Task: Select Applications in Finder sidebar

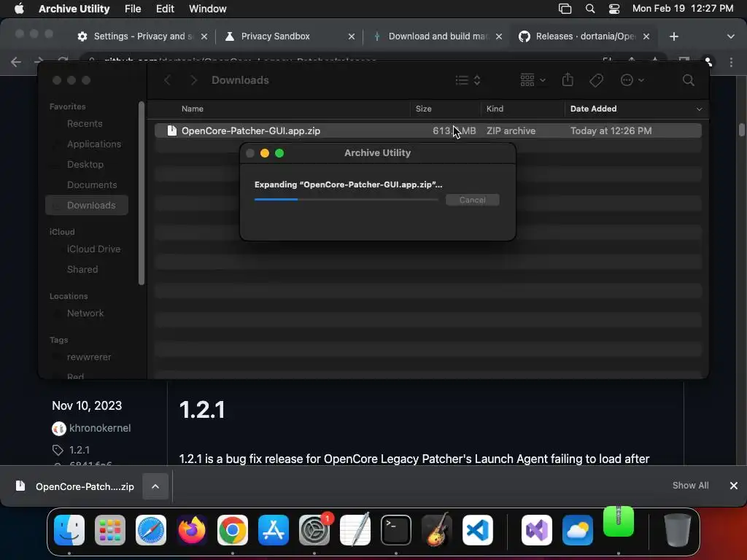Action: (94, 144)
